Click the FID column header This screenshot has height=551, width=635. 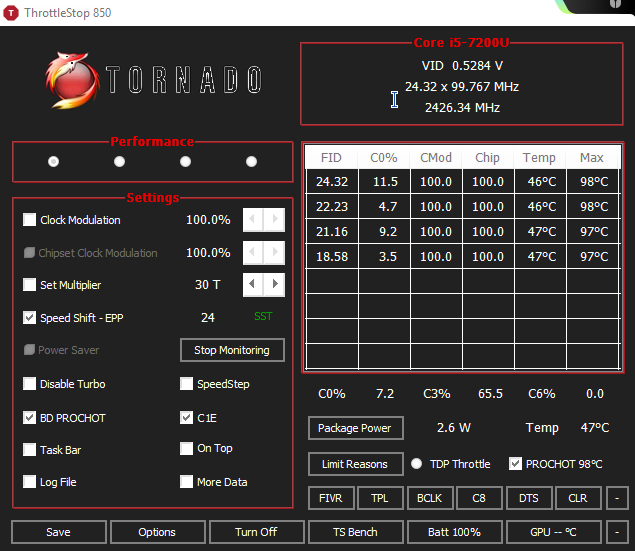tap(331, 157)
